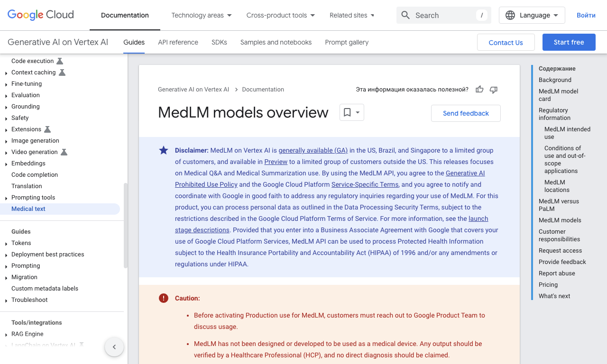Open the bookmark dropdown arrow
607x364 pixels.
coord(358,112)
